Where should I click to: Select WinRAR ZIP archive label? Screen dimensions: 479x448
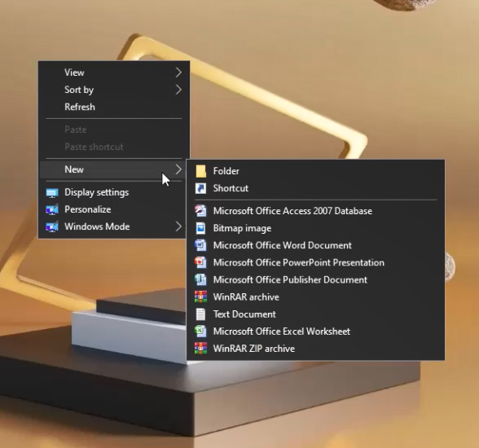(254, 349)
